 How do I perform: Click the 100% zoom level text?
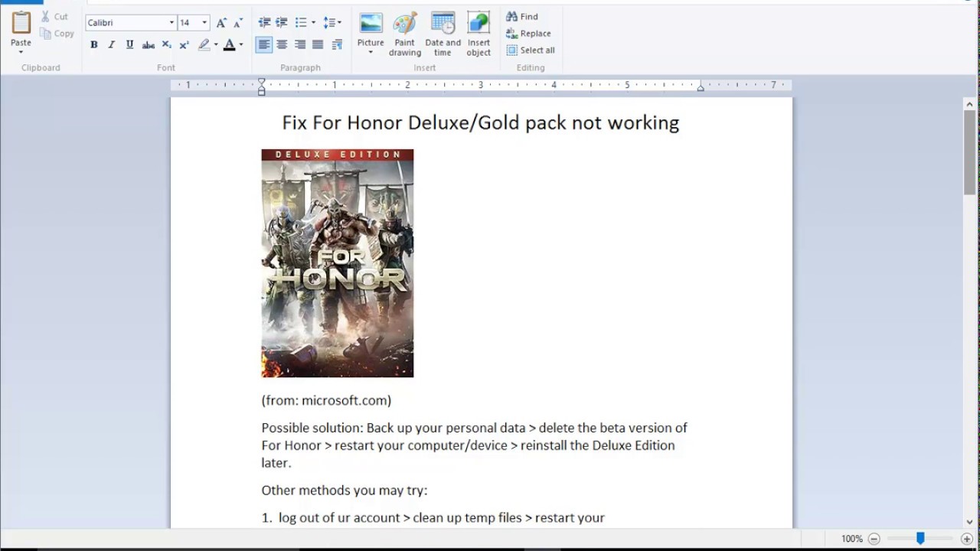click(852, 539)
